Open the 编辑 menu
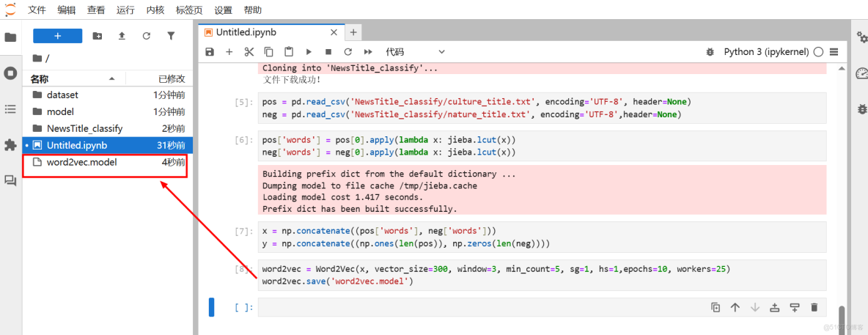The image size is (868, 335). (x=67, y=10)
